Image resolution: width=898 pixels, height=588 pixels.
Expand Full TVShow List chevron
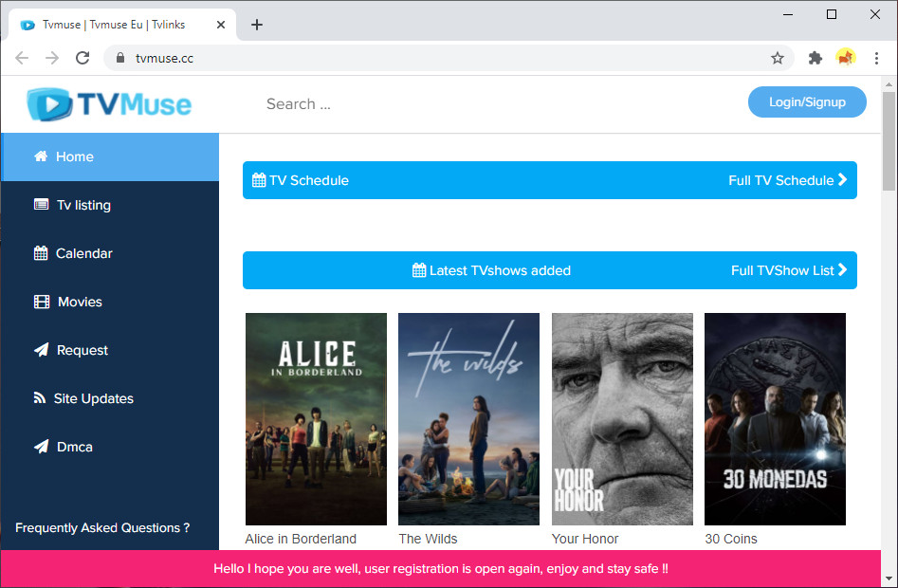point(842,269)
